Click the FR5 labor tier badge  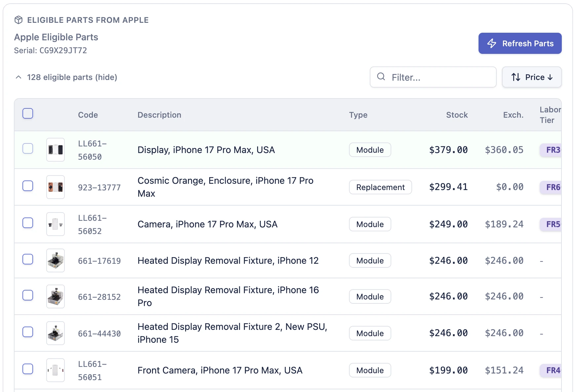pos(551,224)
